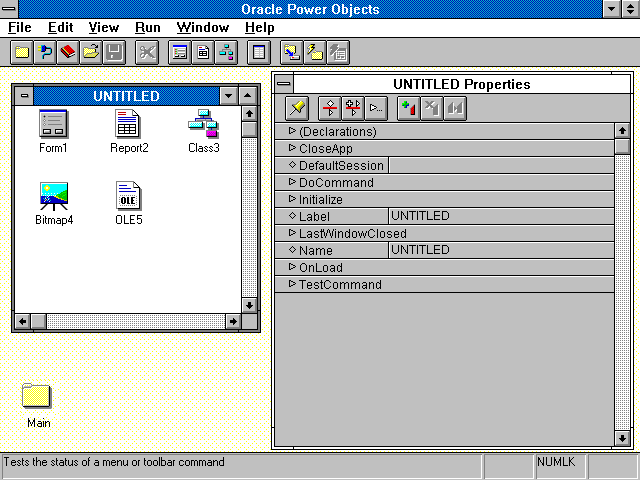
Task: Click the Properties window scroll down arrow
Action: (x=622, y=437)
